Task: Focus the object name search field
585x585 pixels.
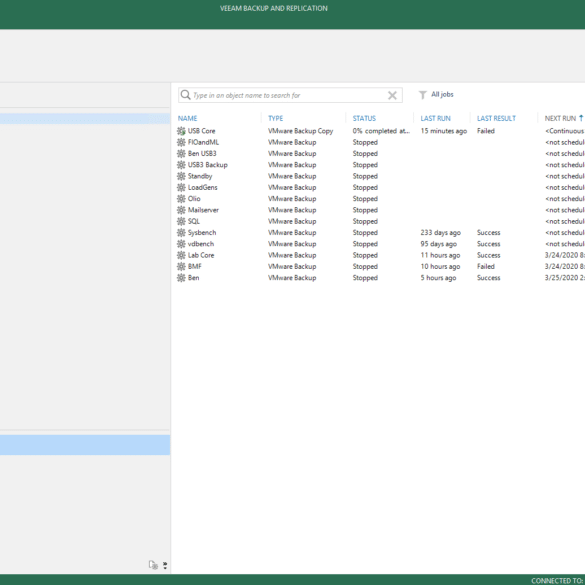Action: pyautogui.click(x=290, y=95)
